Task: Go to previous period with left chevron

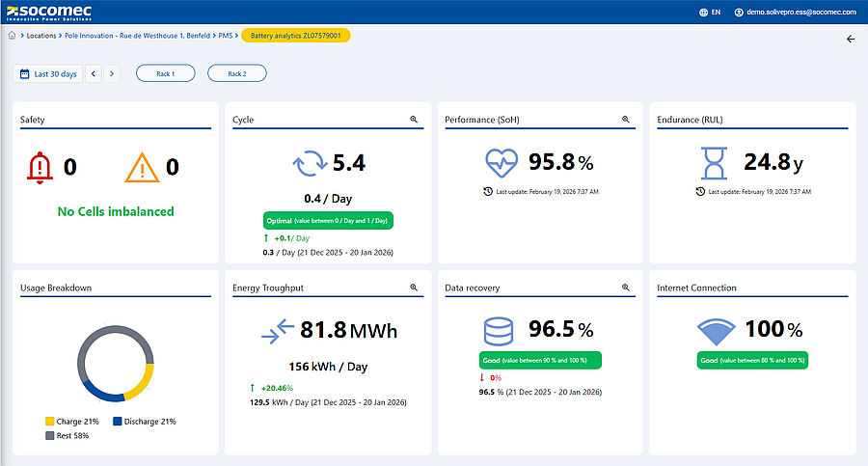Action: (x=94, y=73)
